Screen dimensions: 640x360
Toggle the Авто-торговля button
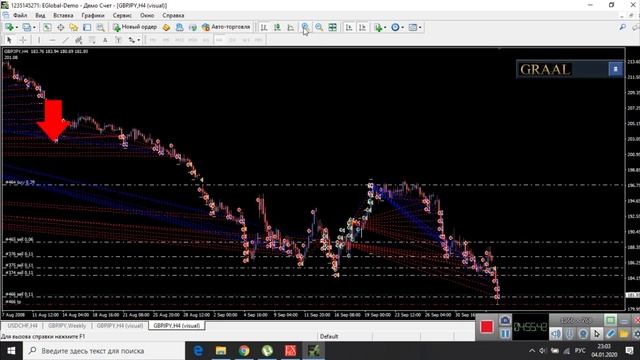pos(226,27)
